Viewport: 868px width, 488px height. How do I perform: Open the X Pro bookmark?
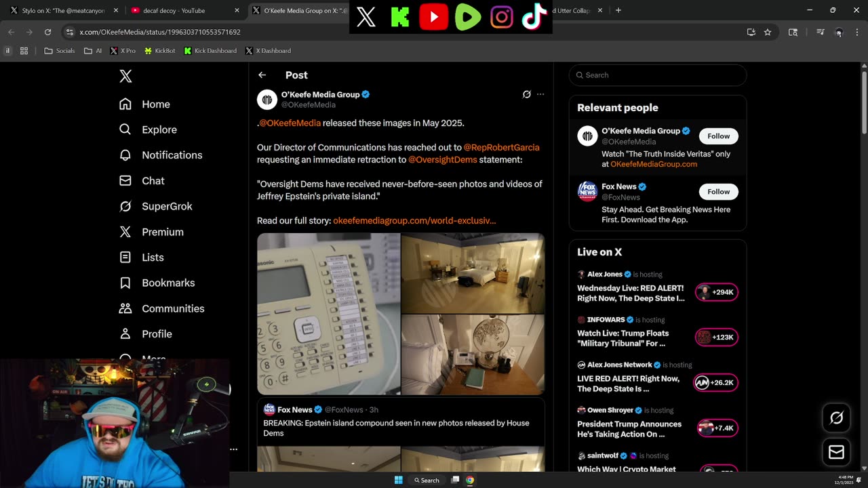(x=122, y=51)
